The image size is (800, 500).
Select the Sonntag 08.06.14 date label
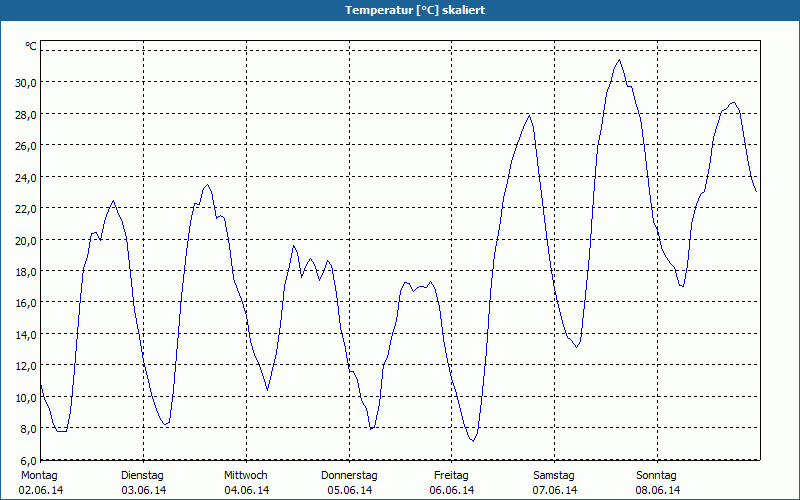click(x=657, y=483)
